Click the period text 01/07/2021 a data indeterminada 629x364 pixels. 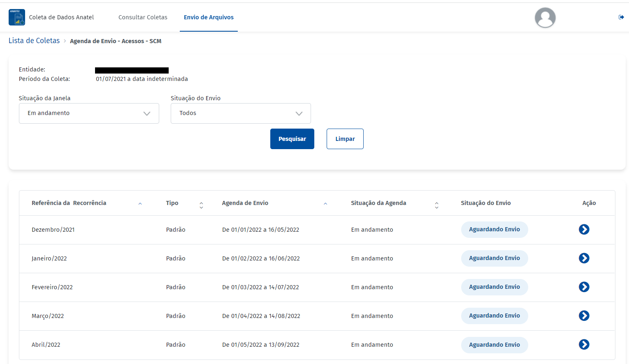(x=142, y=79)
